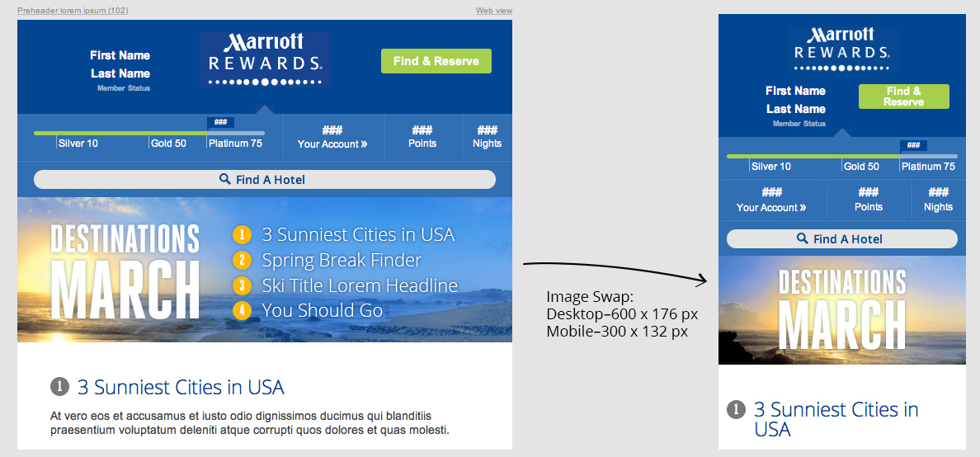
Task: Click the yellow number 1 circle icon
Action: click(242, 235)
